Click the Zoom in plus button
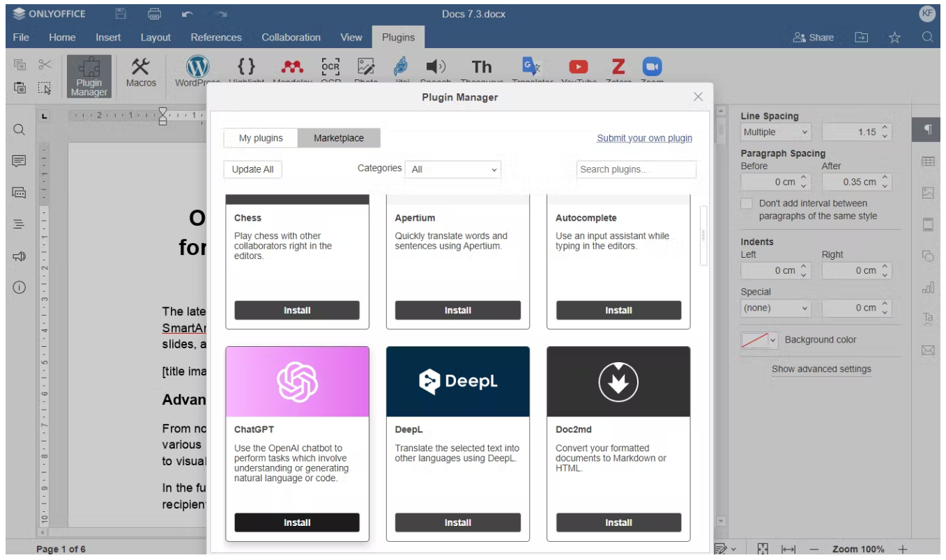946x560 pixels. (903, 549)
